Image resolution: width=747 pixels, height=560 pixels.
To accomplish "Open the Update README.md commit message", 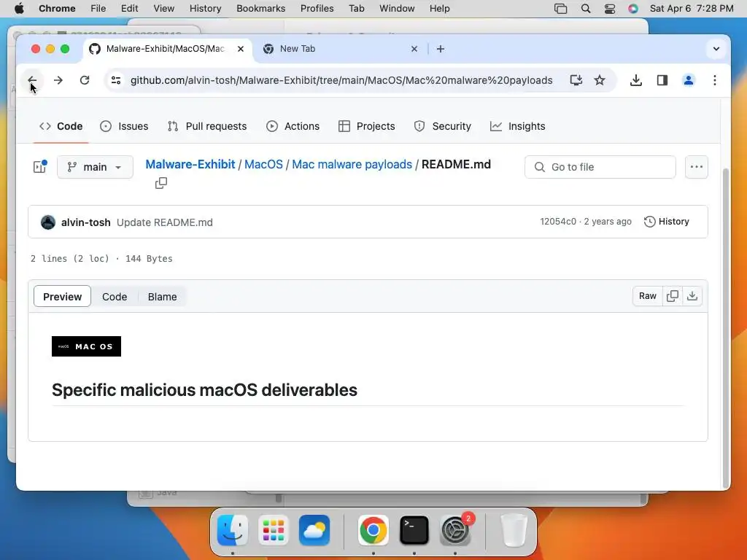I will click(165, 222).
